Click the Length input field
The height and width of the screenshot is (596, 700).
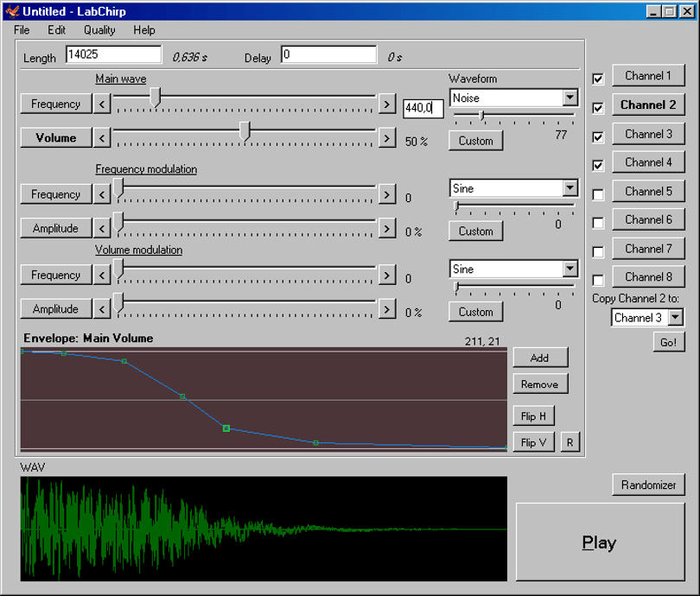pos(114,54)
